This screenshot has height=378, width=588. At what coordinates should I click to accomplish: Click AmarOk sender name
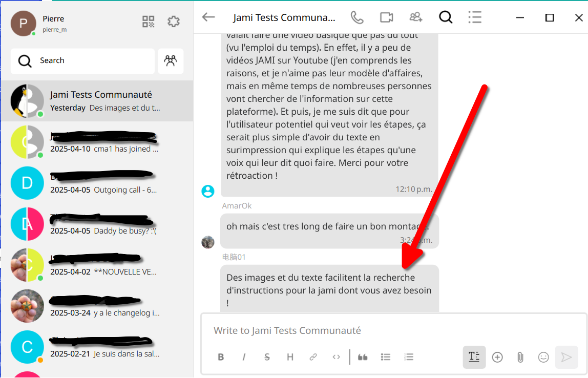tap(237, 206)
